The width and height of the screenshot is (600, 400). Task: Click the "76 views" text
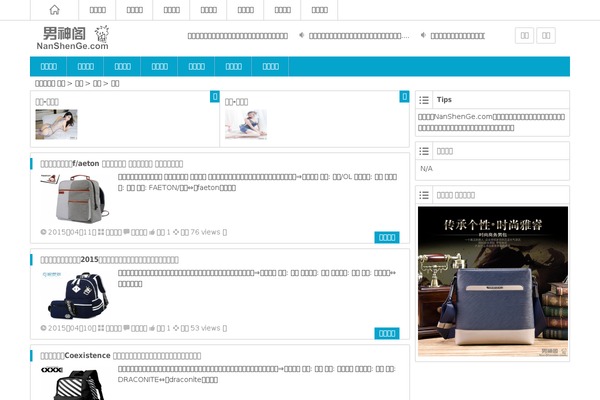pyautogui.click(x=205, y=232)
